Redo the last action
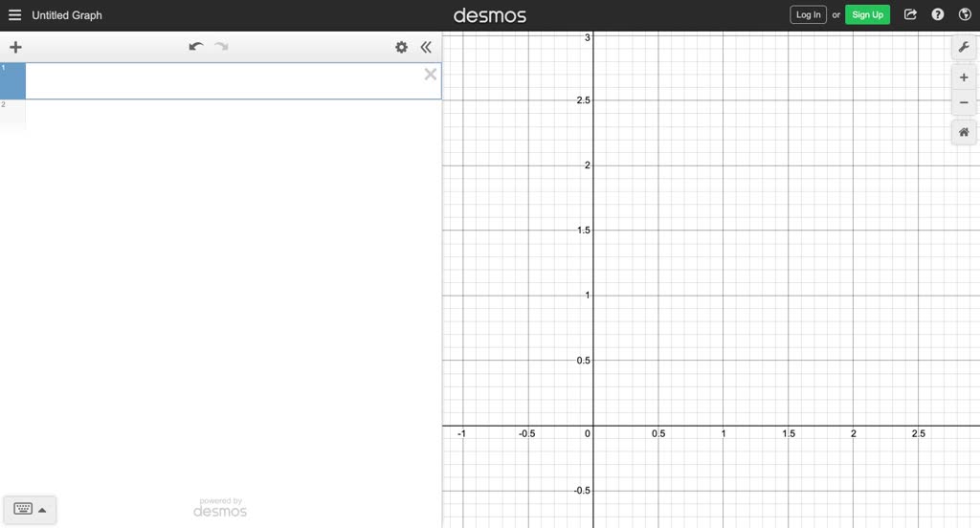Screen dimensions: 980x528 coord(221,47)
